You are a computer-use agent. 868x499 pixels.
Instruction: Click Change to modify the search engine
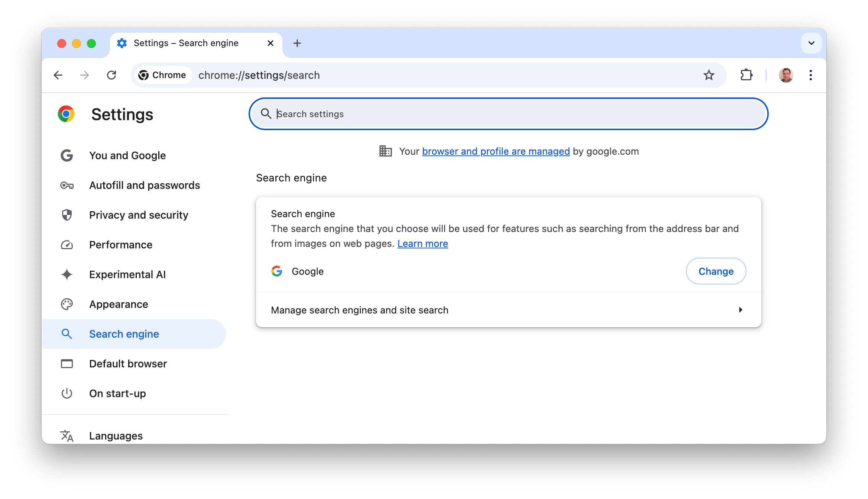[x=715, y=271]
